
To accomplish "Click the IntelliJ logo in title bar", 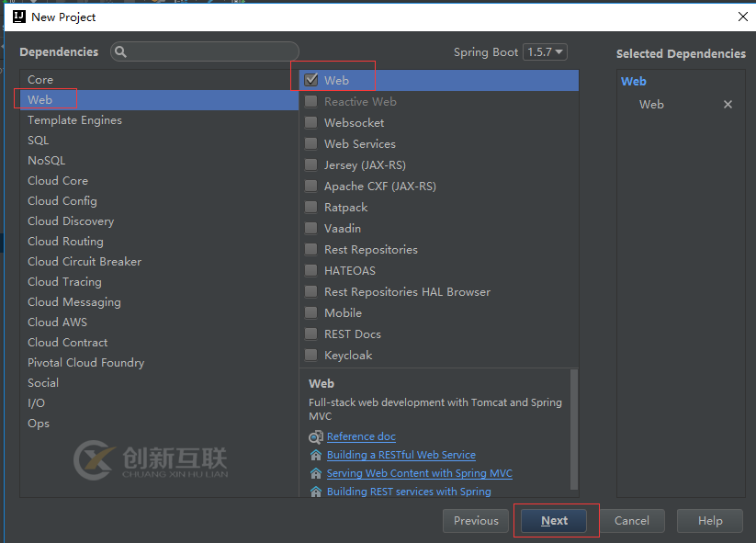I will (x=18, y=17).
